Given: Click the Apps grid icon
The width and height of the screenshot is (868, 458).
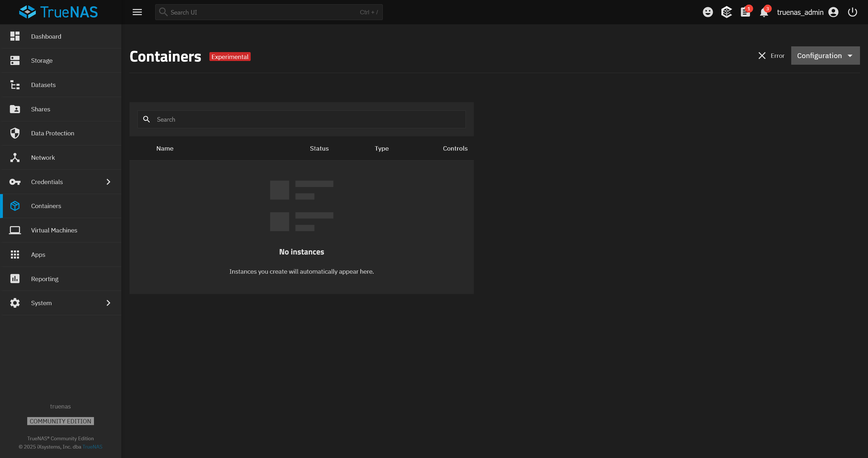Looking at the screenshot, I should (15, 254).
